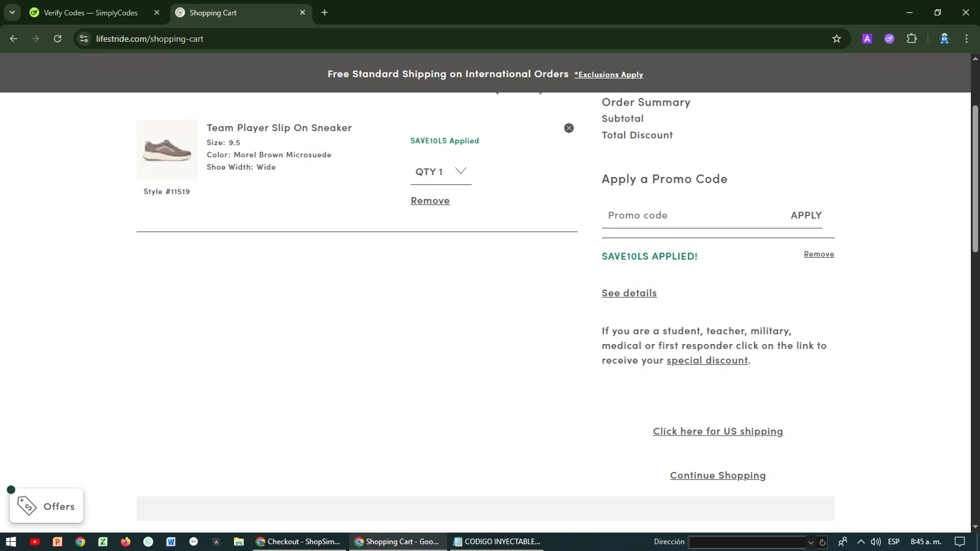Open the dark gray A taskbar app
Image resolution: width=980 pixels, height=551 pixels.
(216, 542)
